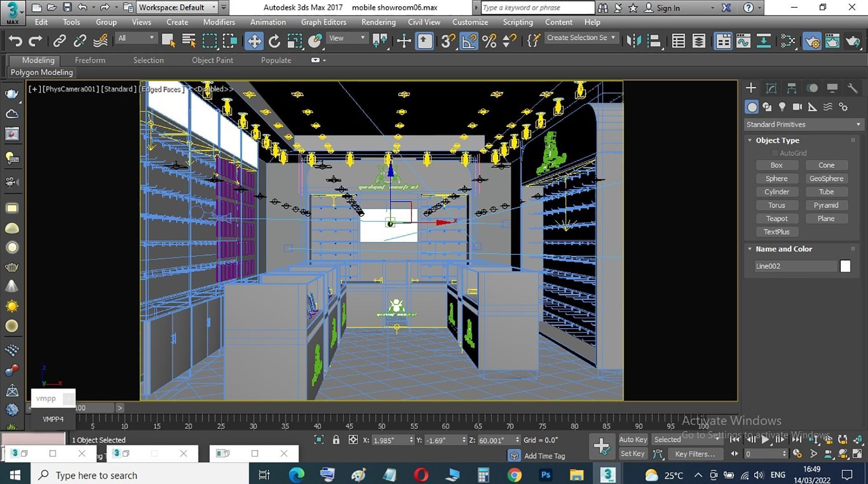868x484 pixels.
Task: Open the Hierarchy command panel tab
Action: (x=791, y=88)
